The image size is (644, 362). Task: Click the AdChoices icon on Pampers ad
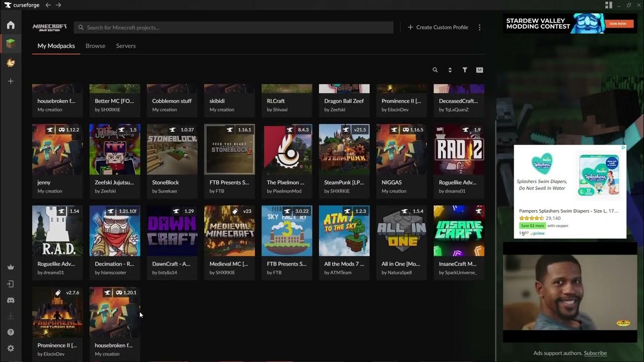click(623, 148)
